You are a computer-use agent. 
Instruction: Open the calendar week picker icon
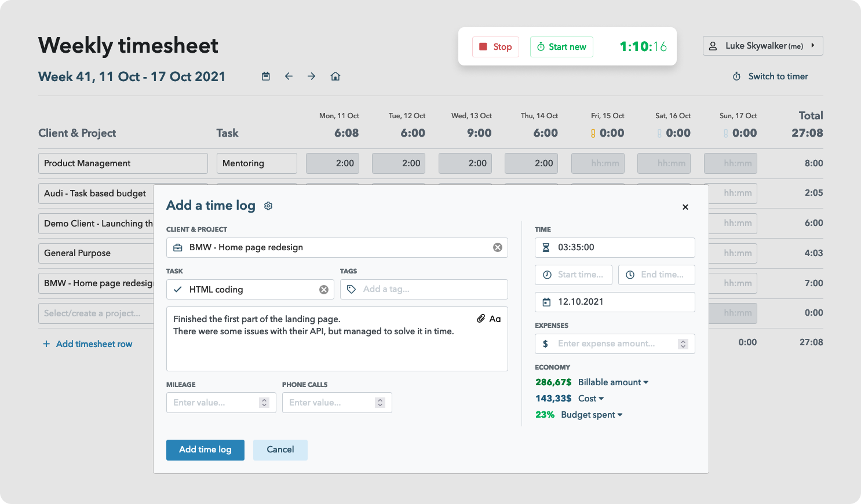[x=266, y=76]
